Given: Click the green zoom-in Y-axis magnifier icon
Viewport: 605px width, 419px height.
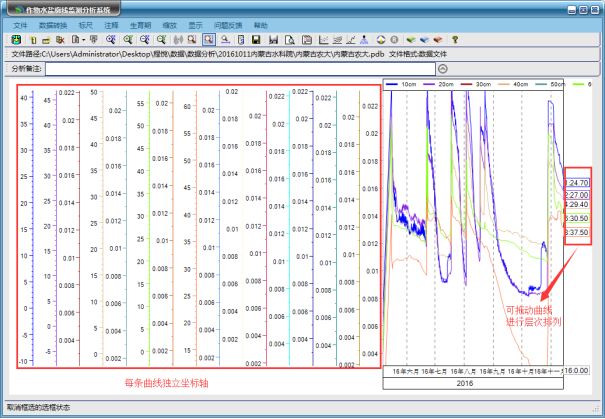Looking at the screenshot, I should [x=128, y=39].
